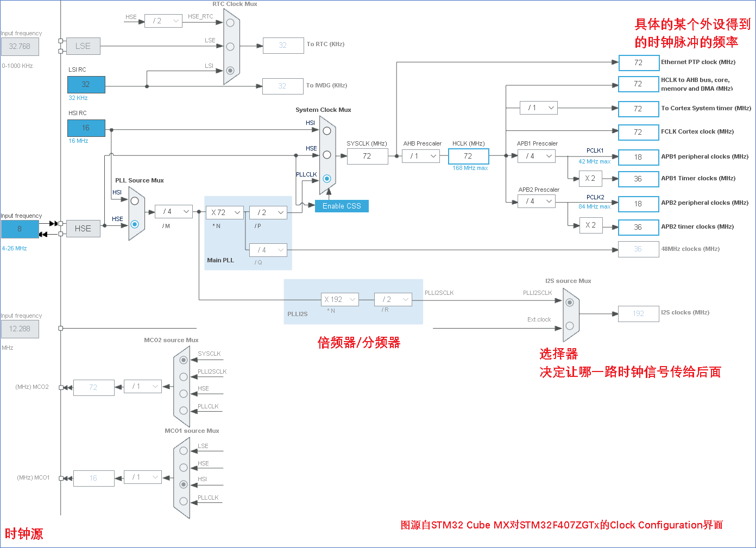Click the SYSCLK (MHz) 72 value box
The width and height of the screenshot is (756, 548).
pos(368,156)
